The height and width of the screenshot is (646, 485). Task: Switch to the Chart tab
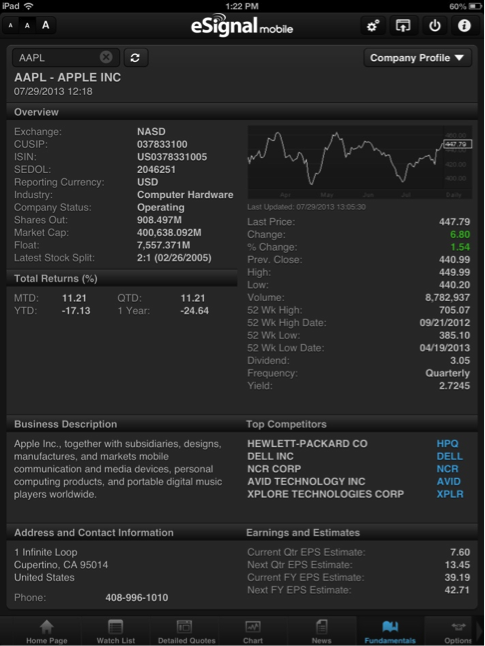pyautogui.click(x=253, y=632)
